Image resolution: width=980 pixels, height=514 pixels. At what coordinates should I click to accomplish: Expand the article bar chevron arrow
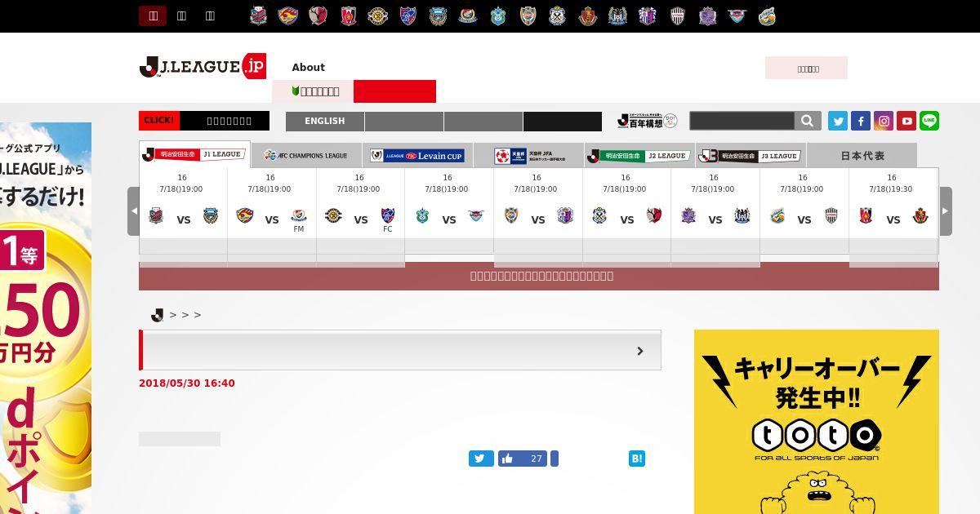[x=640, y=351]
